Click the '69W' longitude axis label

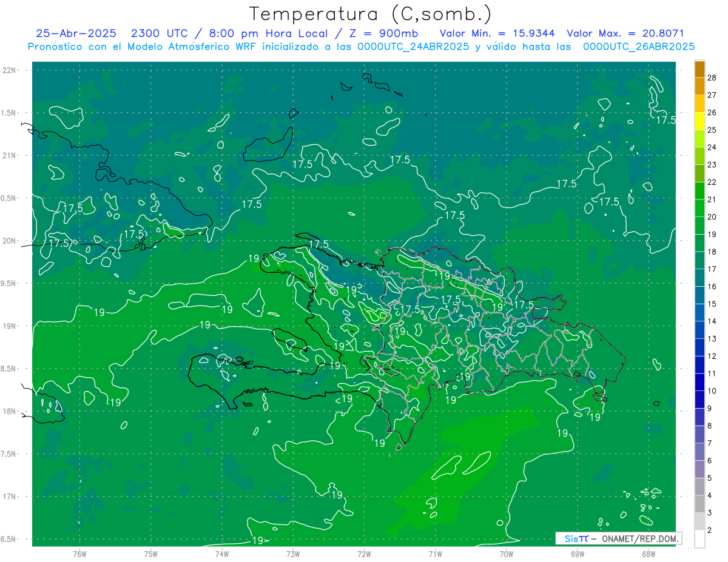point(578,554)
